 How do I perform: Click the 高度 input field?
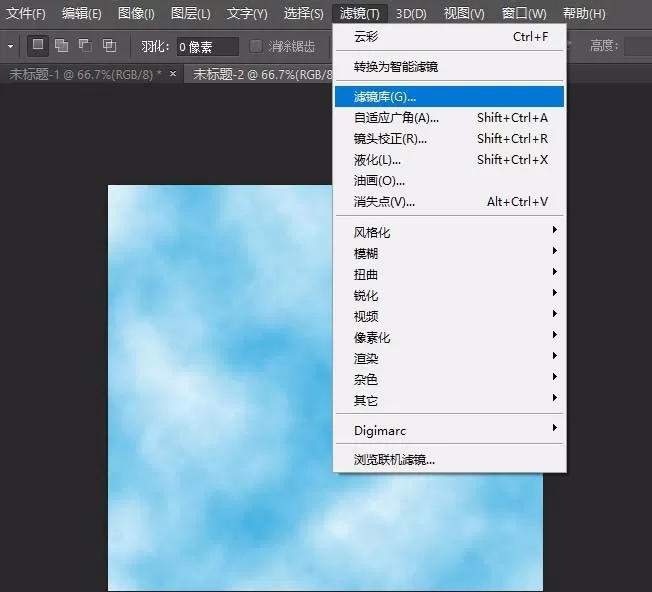coord(638,46)
